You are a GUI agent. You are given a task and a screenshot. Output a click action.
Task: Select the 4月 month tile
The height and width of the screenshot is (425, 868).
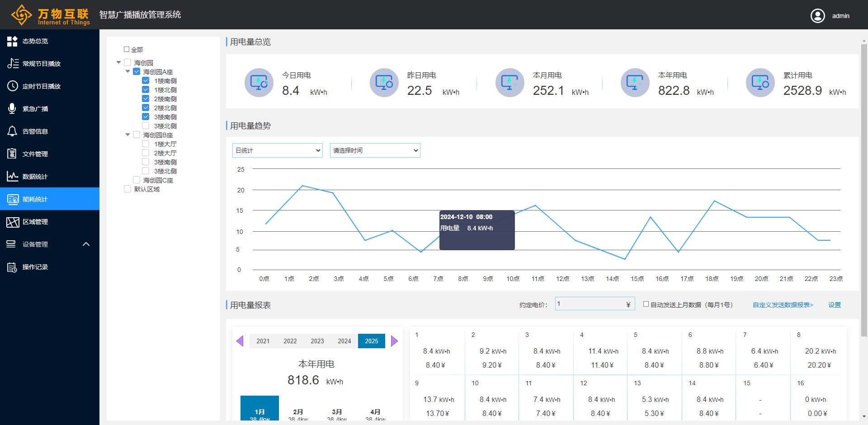[375, 409]
